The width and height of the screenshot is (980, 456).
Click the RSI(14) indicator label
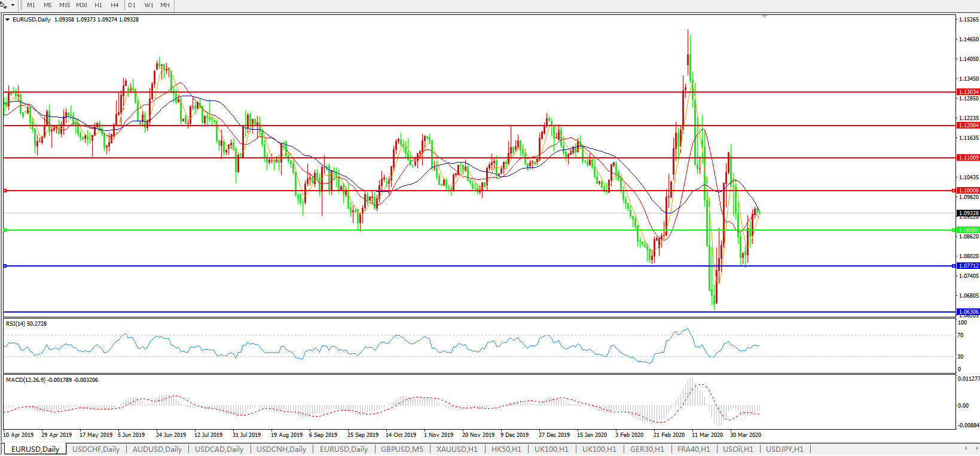pos(26,324)
